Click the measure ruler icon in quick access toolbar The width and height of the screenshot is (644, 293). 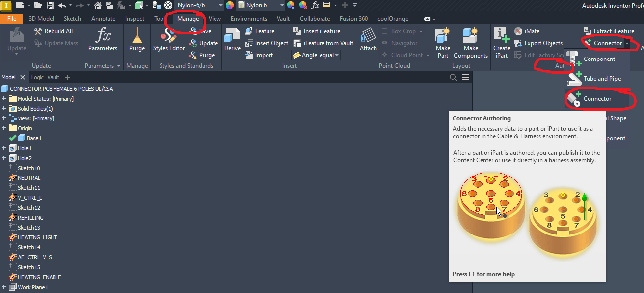(x=326, y=5)
